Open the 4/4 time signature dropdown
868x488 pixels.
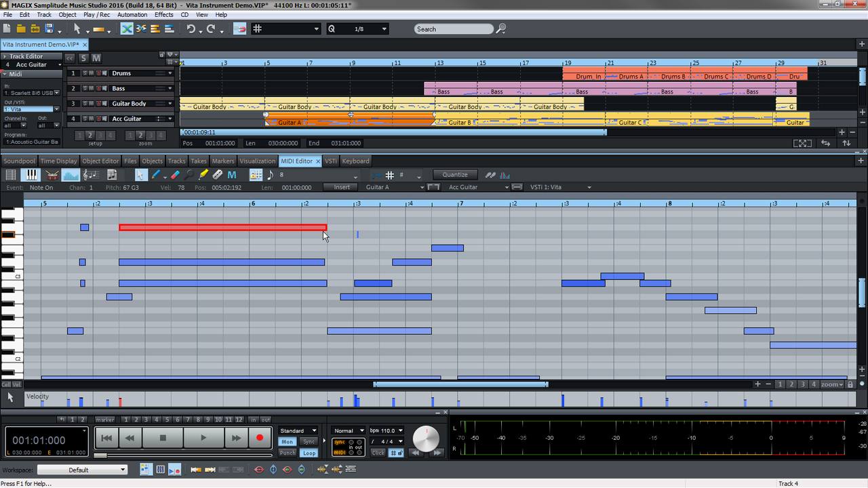point(387,441)
